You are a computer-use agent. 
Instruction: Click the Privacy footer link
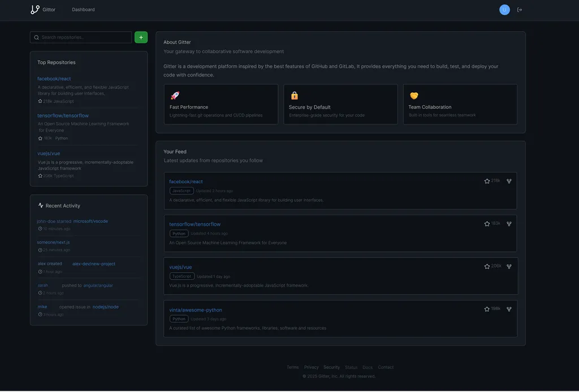pos(311,367)
